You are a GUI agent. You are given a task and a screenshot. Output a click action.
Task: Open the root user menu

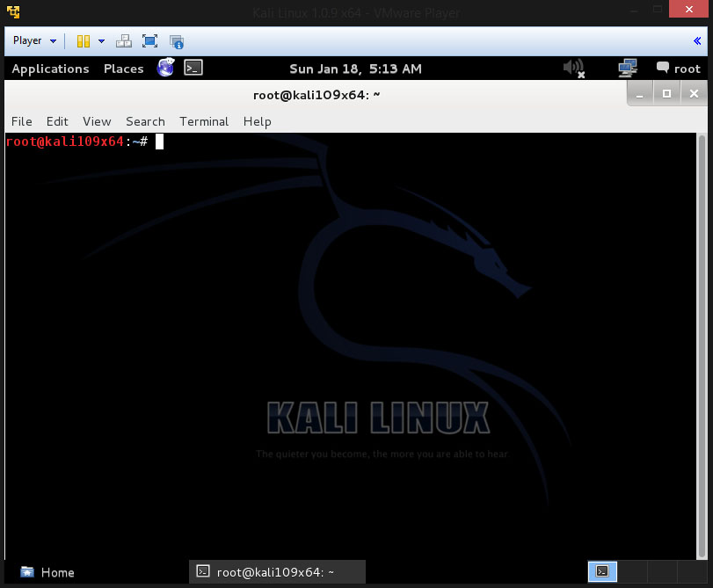click(688, 69)
